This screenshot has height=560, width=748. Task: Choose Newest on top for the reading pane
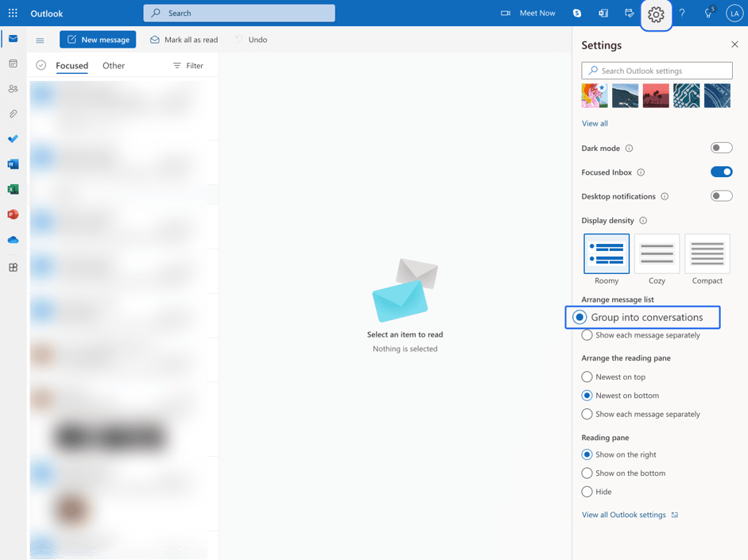(586, 377)
